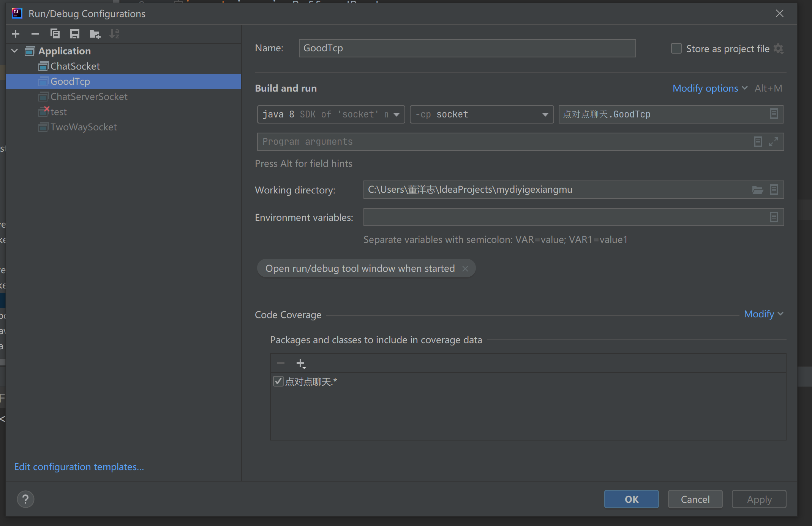
Task: Enable Store as project file checkbox
Action: click(x=676, y=49)
